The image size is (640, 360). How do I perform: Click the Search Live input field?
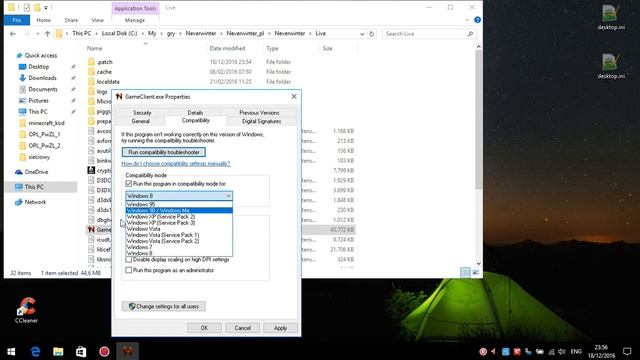click(x=424, y=34)
